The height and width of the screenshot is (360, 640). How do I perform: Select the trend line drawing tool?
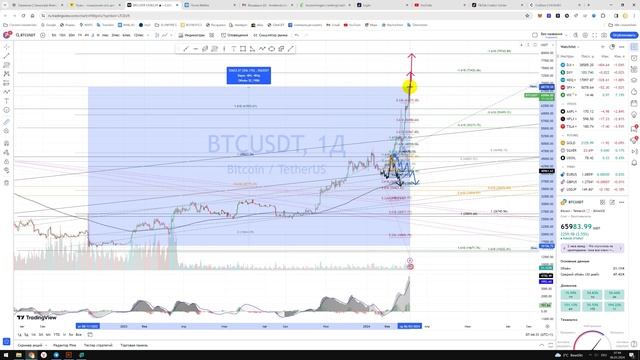[x=7, y=56]
